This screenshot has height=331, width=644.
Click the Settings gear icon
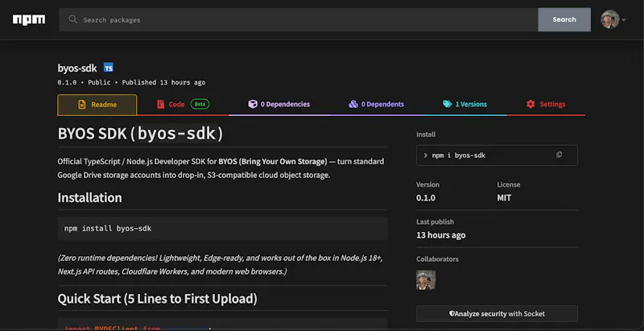point(530,104)
